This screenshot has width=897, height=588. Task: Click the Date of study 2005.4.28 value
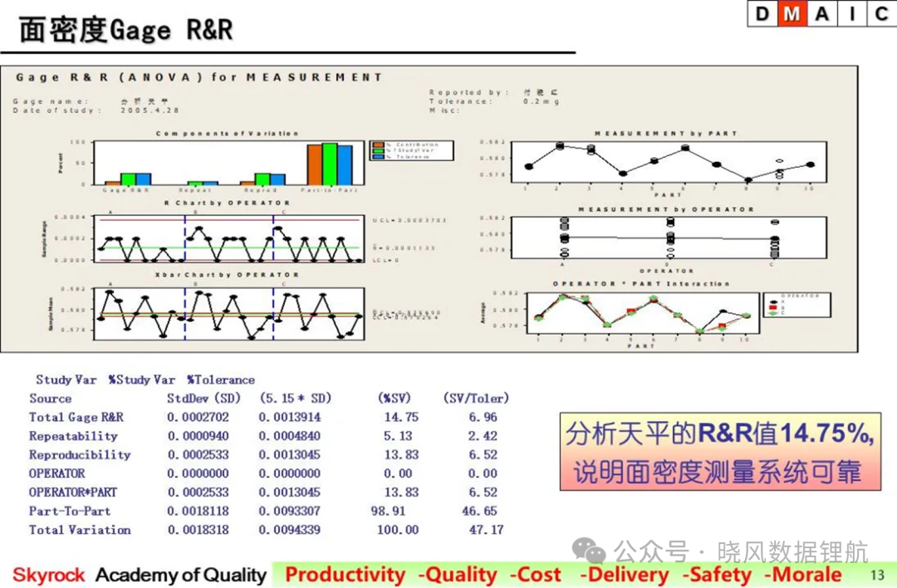pos(149,110)
